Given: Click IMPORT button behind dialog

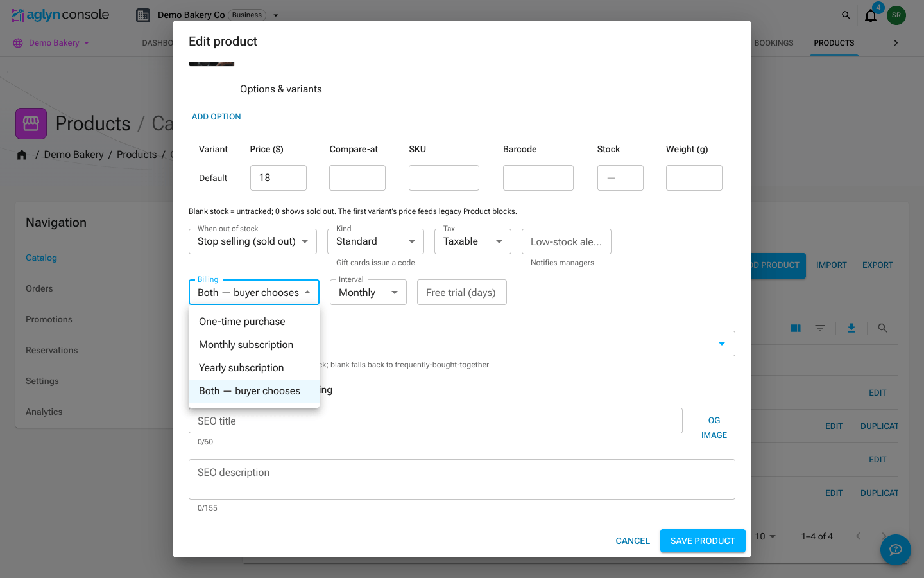Looking at the screenshot, I should (832, 265).
